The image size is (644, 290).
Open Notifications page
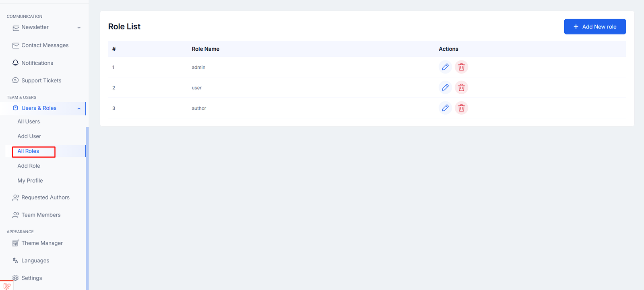coord(37,63)
